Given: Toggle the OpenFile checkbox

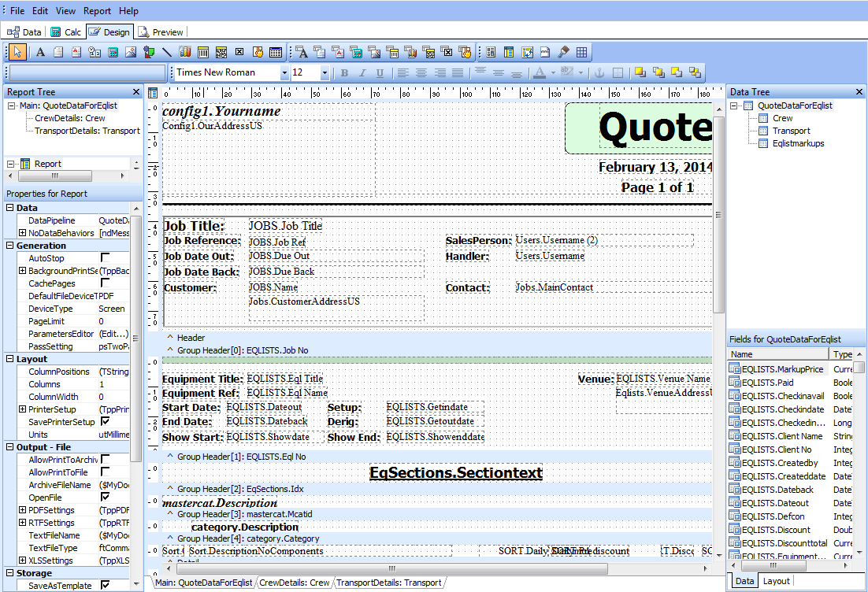Looking at the screenshot, I should [x=105, y=498].
